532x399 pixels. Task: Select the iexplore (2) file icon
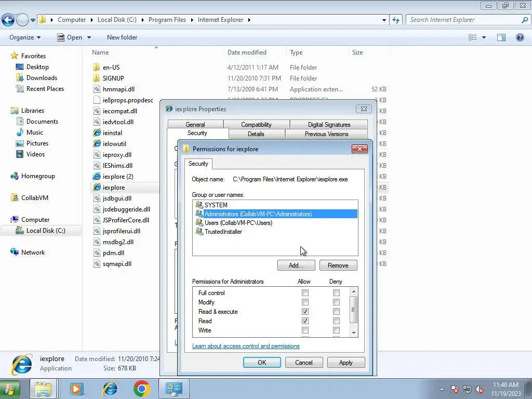pos(97,177)
